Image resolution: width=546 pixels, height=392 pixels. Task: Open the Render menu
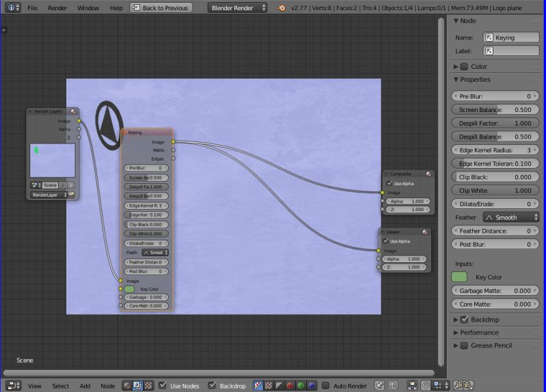pos(57,8)
